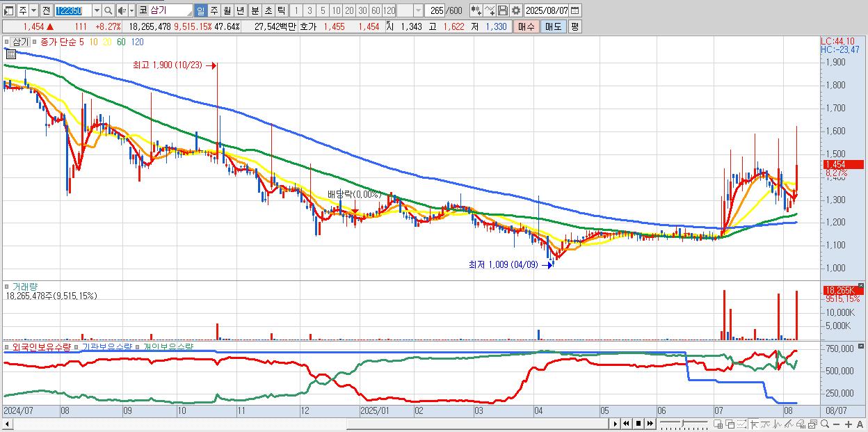Toggle 종가 단순 moving average marker
Viewport: 868px width, 432px height.
point(35,42)
